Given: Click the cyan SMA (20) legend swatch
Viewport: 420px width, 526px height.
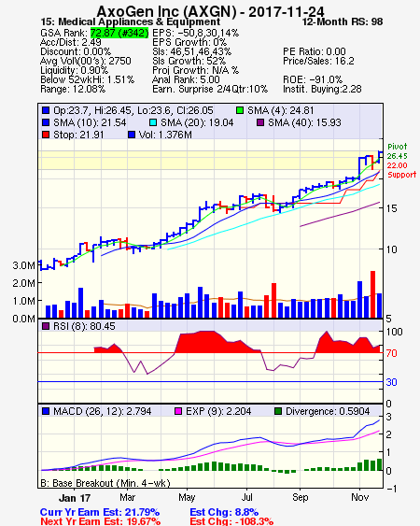Looking at the screenshot, I should pos(152,122).
